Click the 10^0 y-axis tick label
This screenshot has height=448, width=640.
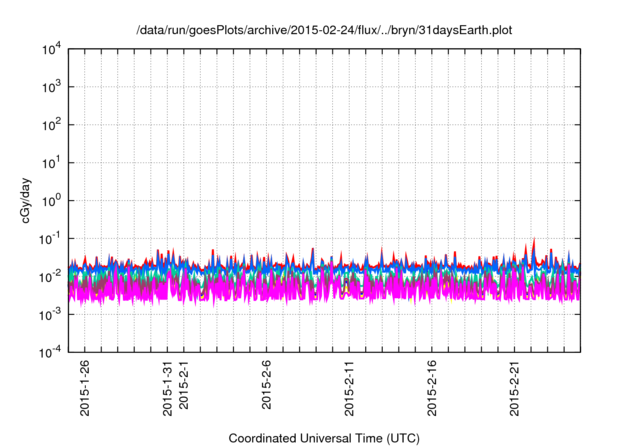point(52,201)
